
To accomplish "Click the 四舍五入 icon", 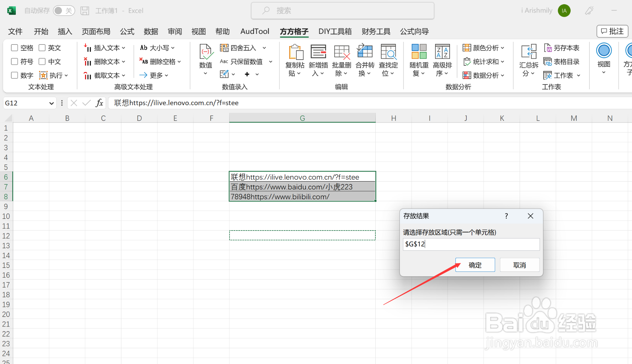I will [x=224, y=48].
